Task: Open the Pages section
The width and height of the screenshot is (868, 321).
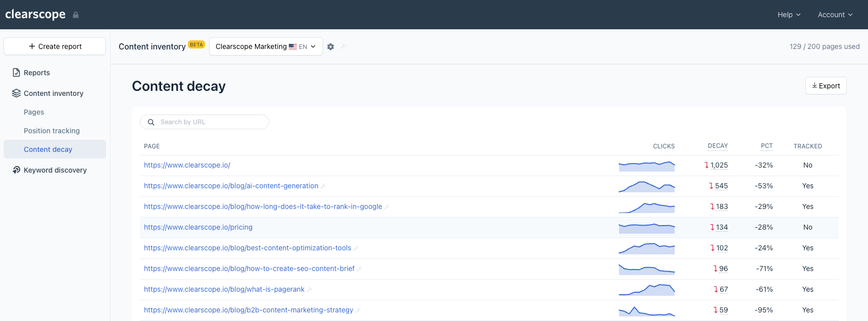Action: click(x=34, y=112)
